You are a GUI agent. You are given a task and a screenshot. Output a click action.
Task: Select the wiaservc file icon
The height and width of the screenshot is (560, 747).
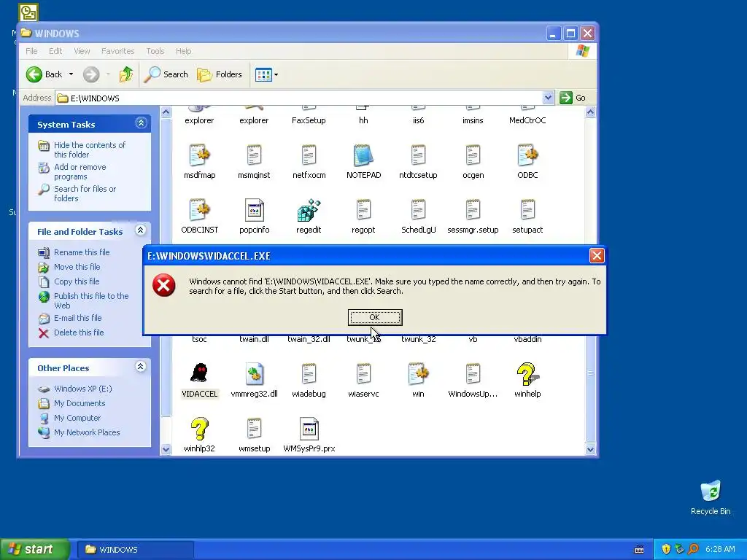(x=363, y=374)
